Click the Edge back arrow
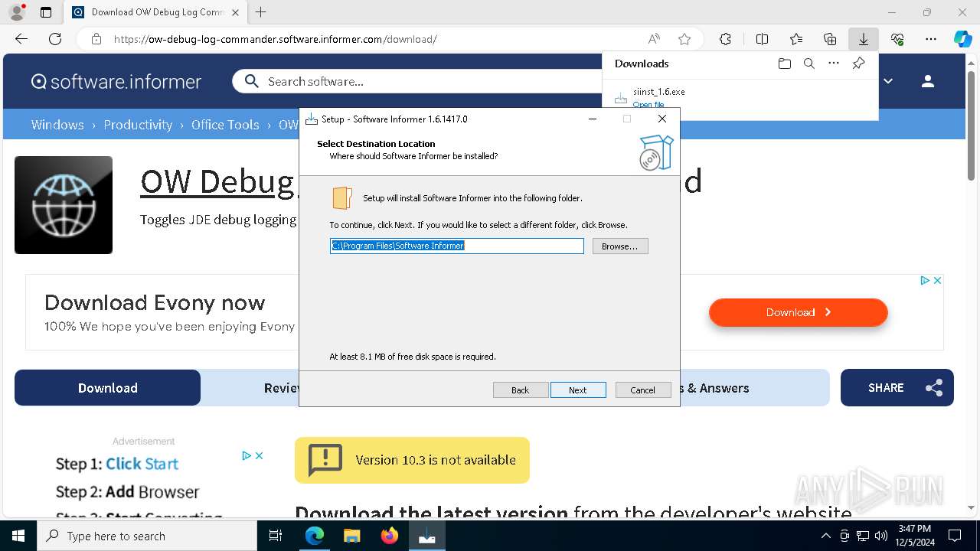Screen dimensions: 980x551 21,39
